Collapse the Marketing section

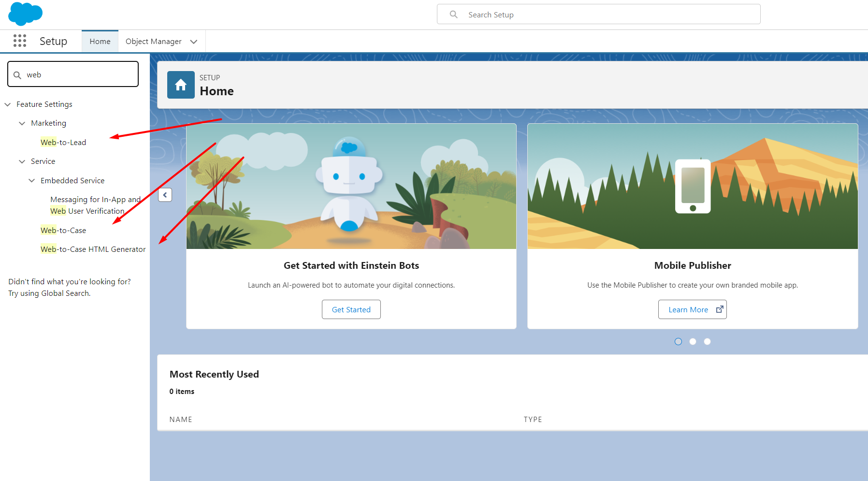tap(22, 123)
